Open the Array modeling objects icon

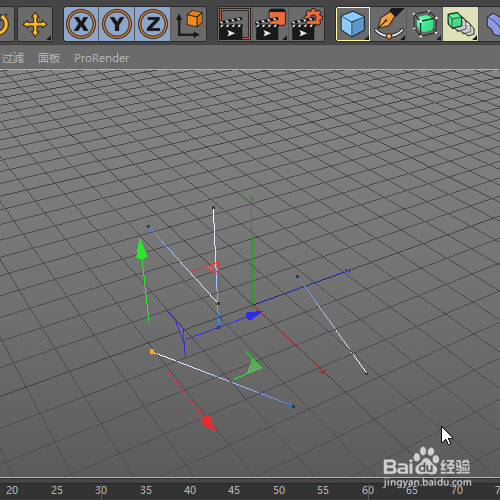point(461,24)
